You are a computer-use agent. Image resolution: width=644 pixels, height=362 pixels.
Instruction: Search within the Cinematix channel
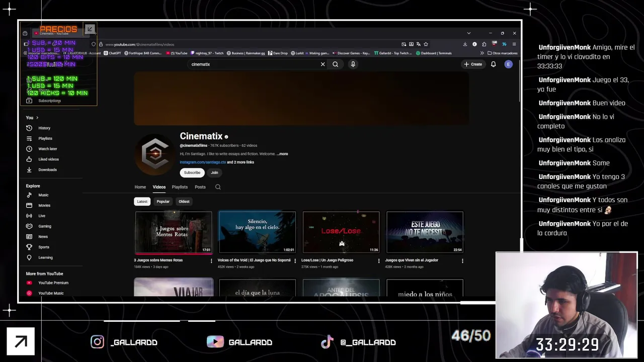218,187
